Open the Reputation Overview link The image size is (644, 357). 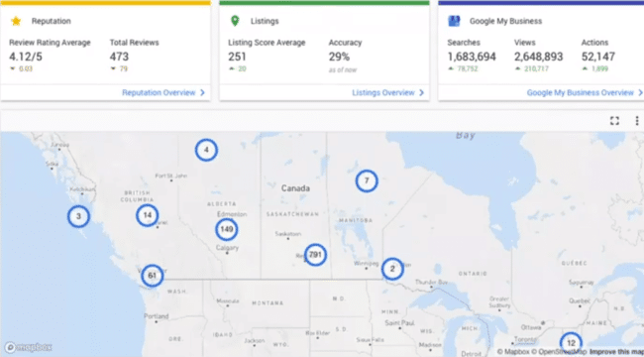[x=159, y=92]
